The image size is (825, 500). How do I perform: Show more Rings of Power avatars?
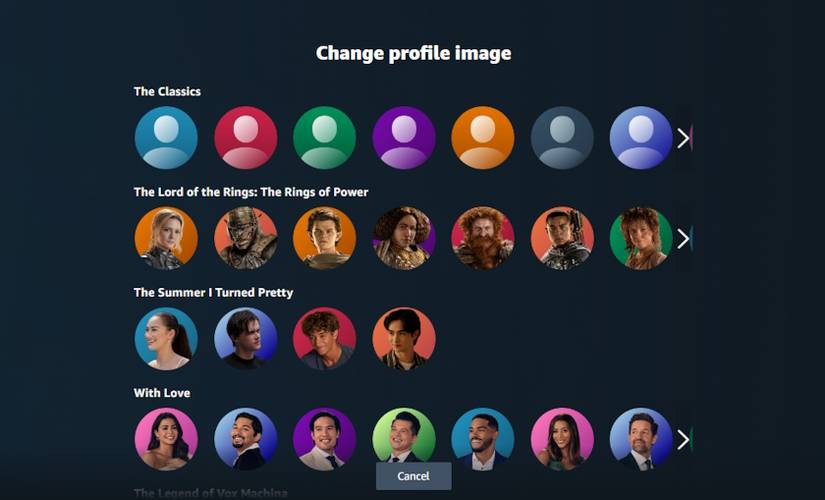point(683,238)
